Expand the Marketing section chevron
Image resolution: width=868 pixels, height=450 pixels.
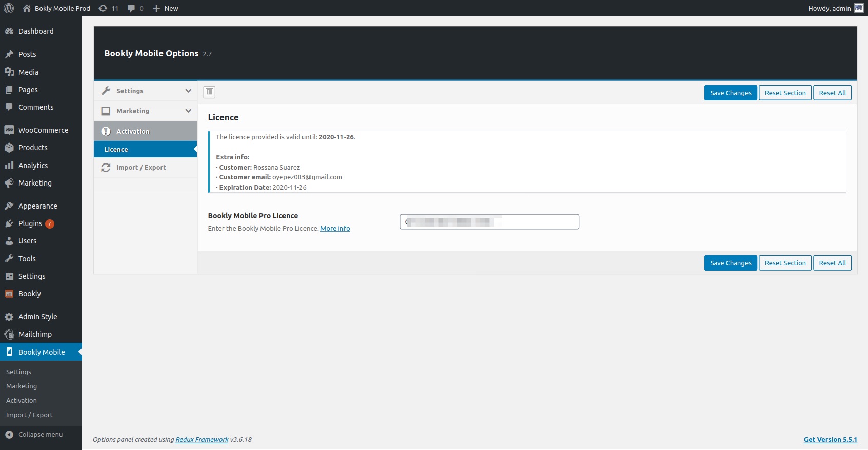click(188, 111)
